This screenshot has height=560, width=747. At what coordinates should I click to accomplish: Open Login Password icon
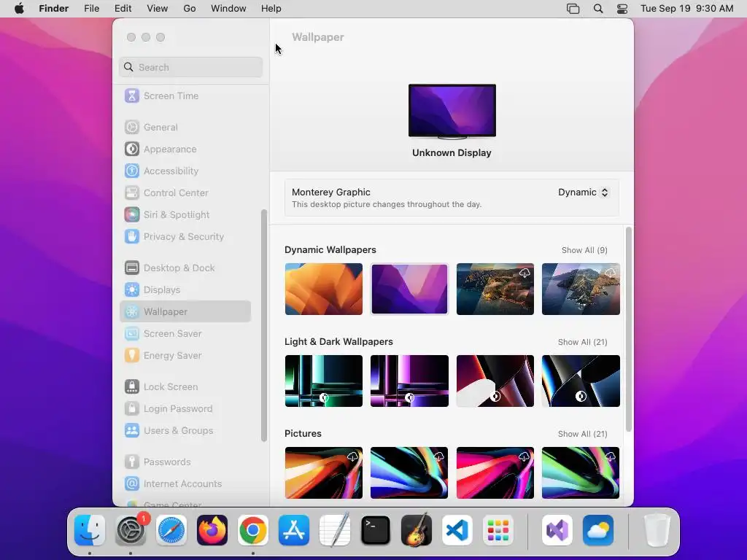tap(132, 408)
